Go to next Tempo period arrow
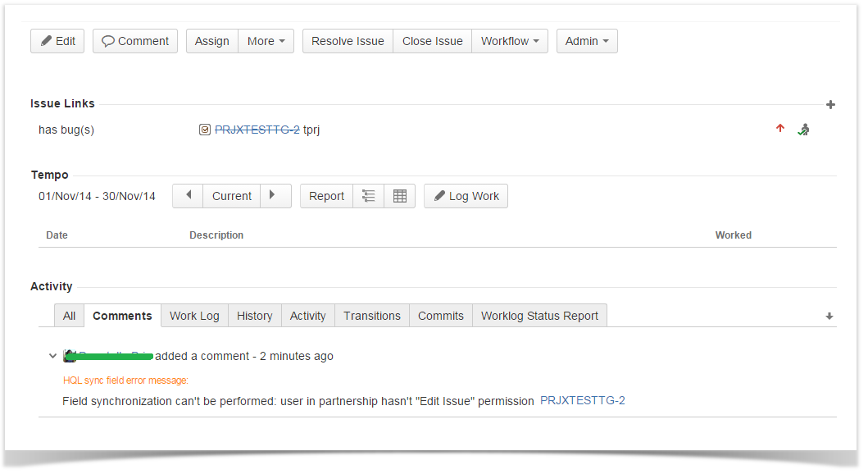The image size is (868, 474). coord(275,196)
